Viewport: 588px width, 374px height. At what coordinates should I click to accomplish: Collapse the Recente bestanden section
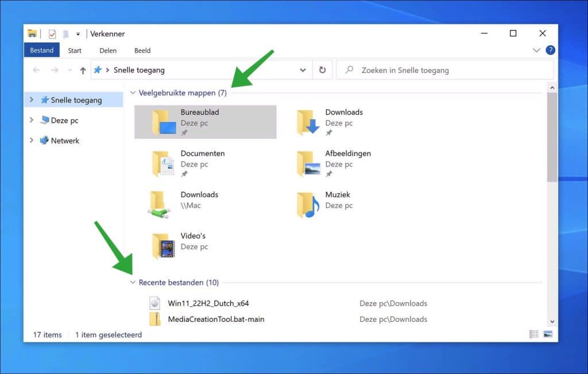pyautogui.click(x=133, y=282)
